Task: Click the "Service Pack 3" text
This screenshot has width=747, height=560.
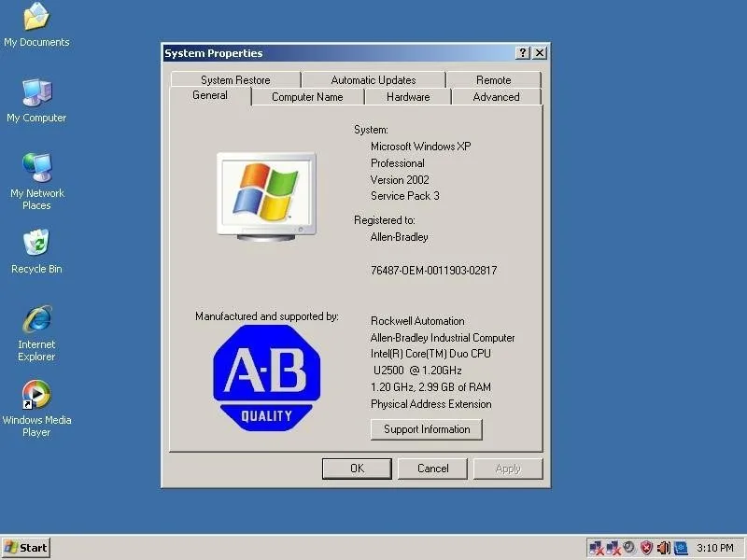Action: pyautogui.click(x=405, y=196)
